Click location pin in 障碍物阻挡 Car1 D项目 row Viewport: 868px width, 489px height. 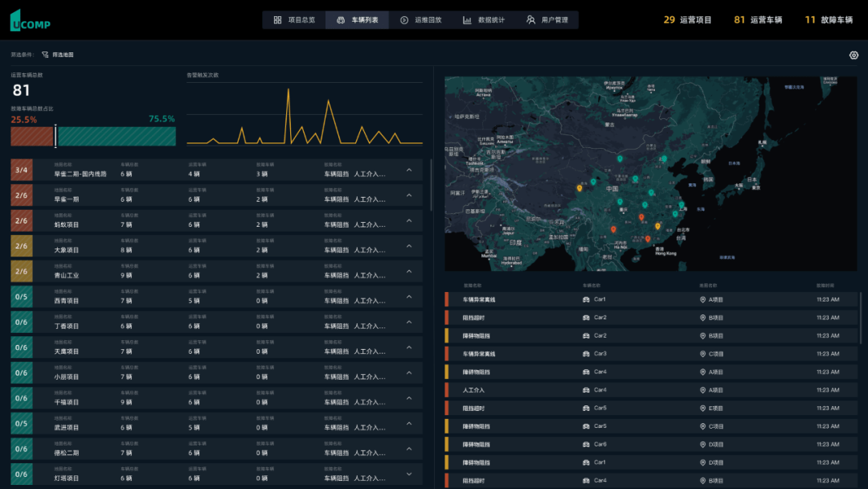(702, 462)
